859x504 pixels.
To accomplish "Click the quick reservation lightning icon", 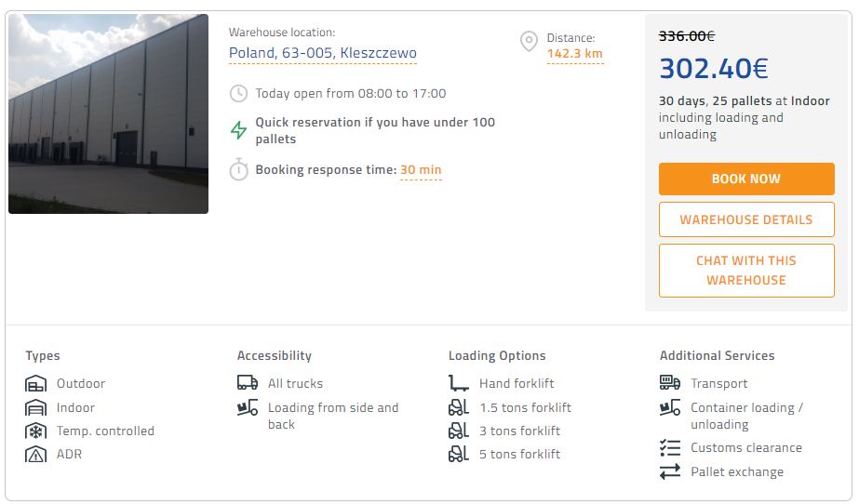I will point(239,130).
